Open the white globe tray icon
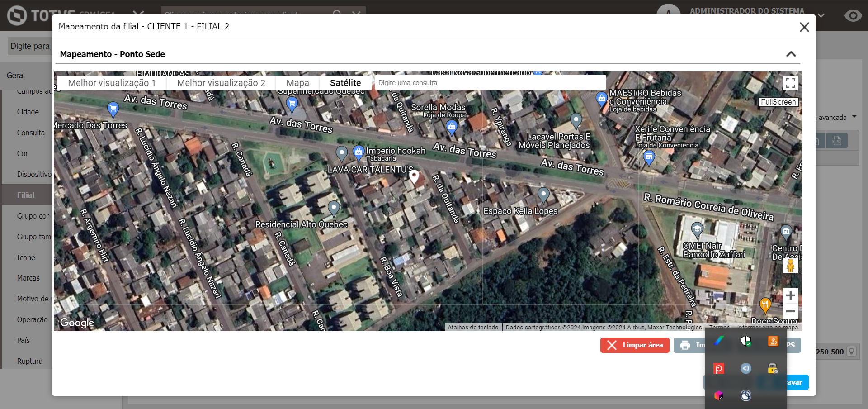The image size is (868, 409). 746,395
